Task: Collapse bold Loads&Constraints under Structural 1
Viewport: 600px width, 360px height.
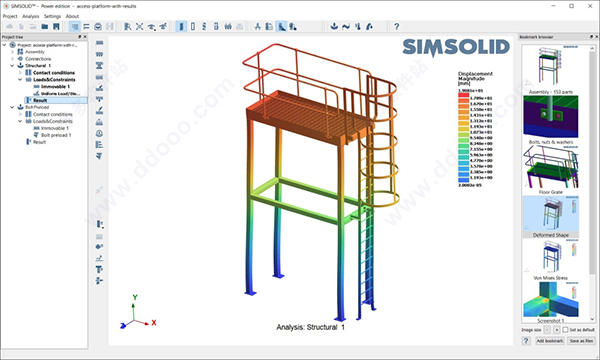Action: point(20,80)
